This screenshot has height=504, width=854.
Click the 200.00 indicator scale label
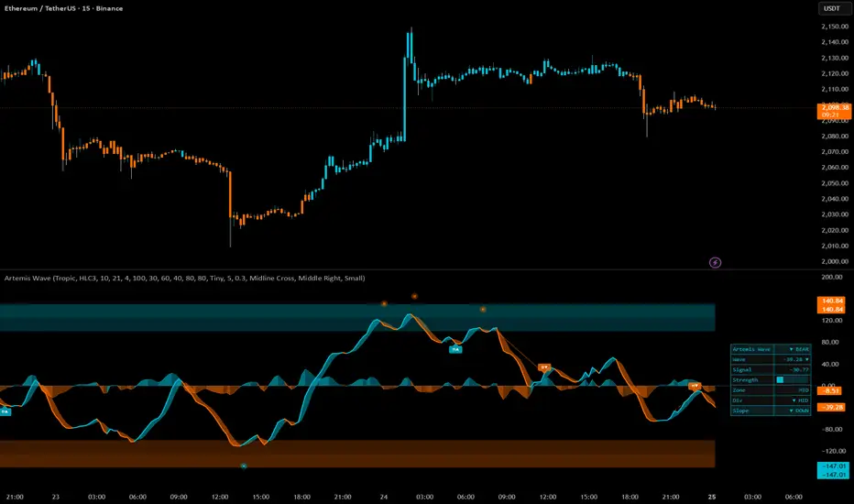click(x=832, y=277)
